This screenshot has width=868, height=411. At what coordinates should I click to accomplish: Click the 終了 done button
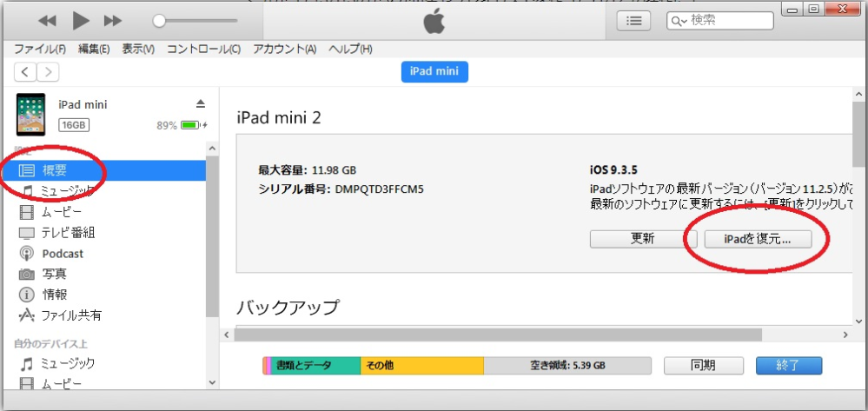(789, 366)
